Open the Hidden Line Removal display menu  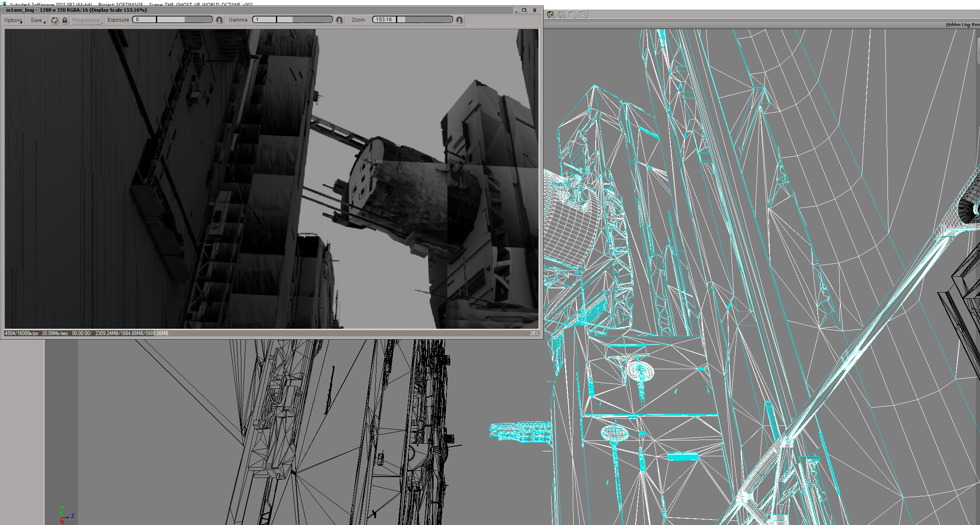tap(962, 25)
